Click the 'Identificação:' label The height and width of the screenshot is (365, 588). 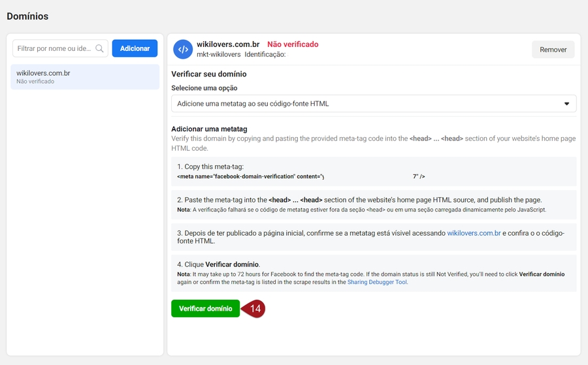coord(265,55)
